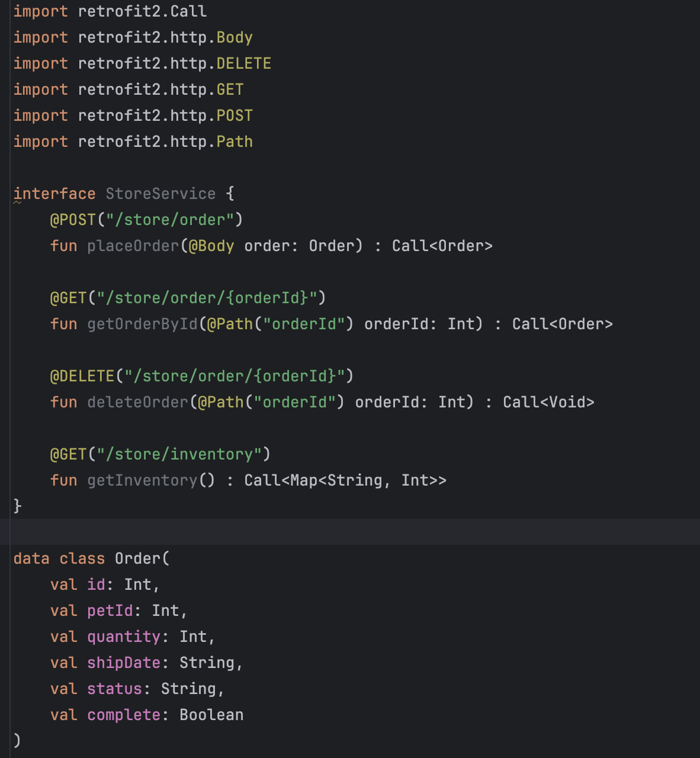The height and width of the screenshot is (758, 700).
Task: Click the getOrderById function name
Action: pyautogui.click(x=142, y=324)
